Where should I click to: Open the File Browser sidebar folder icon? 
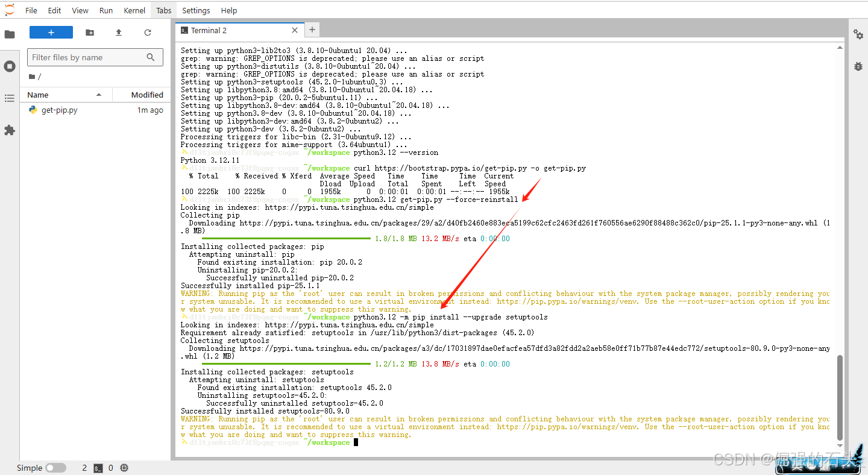[10, 34]
